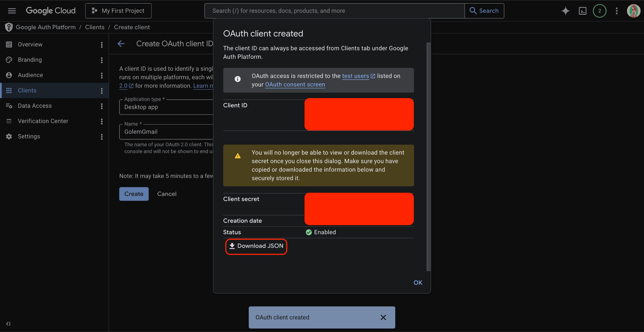Open three-dot menu next to Audience

pyautogui.click(x=102, y=75)
